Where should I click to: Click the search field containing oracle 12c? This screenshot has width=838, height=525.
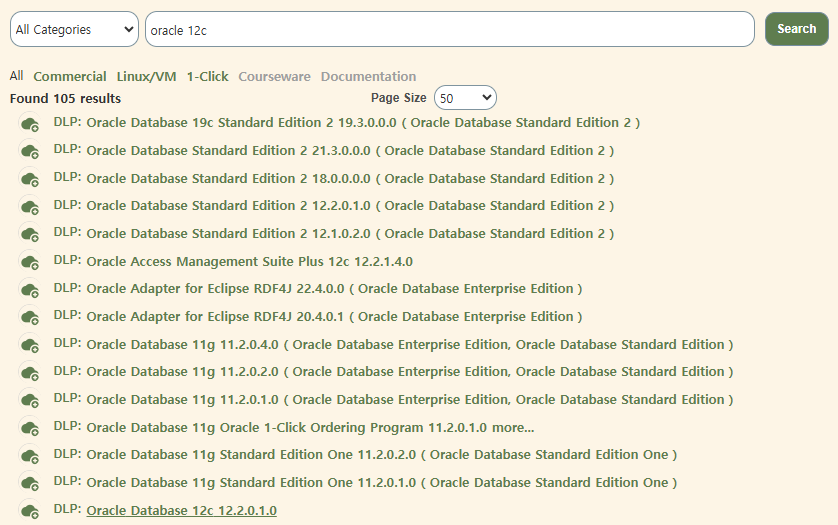(449, 29)
